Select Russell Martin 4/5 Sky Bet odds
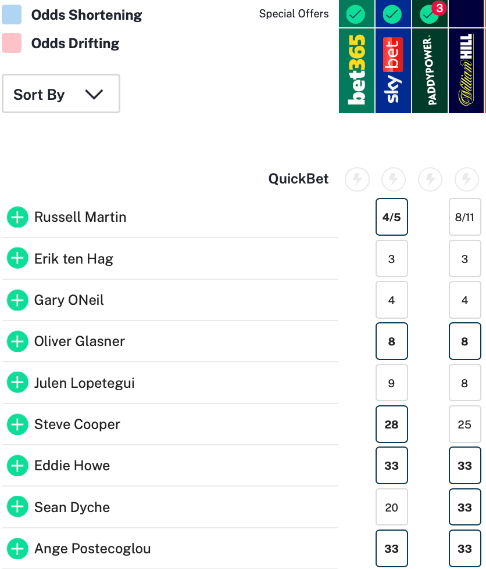The height and width of the screenshot is (569, 486). coord(392,217)
